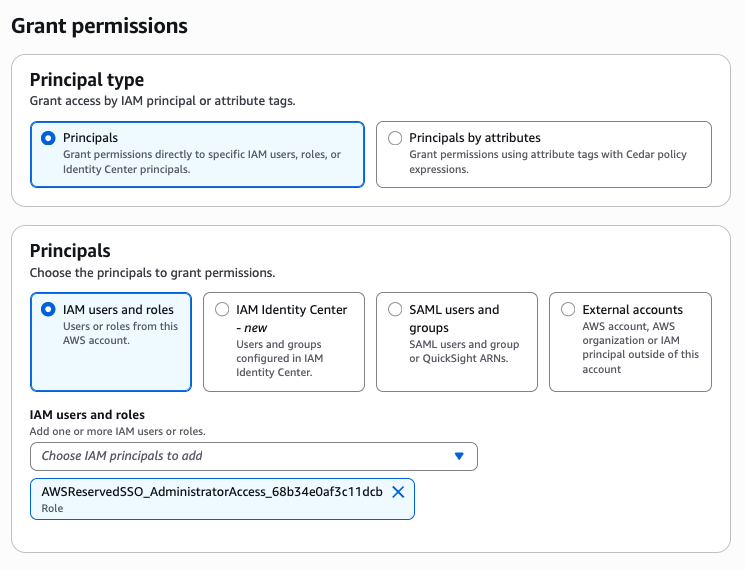Image resolution: width=745 pixels, height=570 pixels.
Task: Click the Grant permissions page heading
Action: [99, 26]
